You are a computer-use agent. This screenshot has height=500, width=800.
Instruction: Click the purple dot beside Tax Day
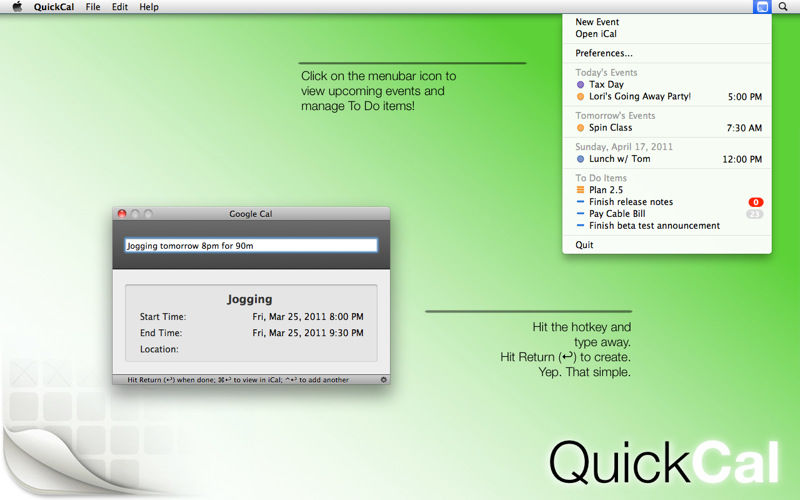coord(580,85)
